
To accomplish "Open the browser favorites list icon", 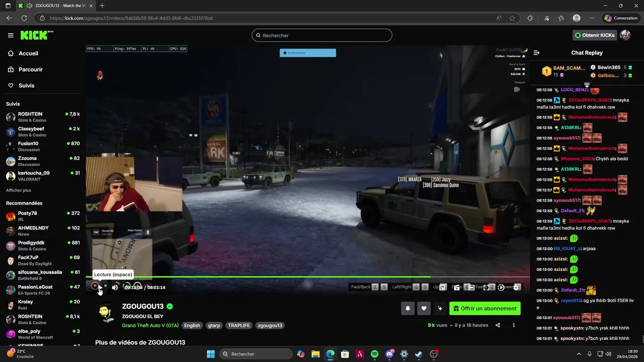I will [x=561, y=18].
